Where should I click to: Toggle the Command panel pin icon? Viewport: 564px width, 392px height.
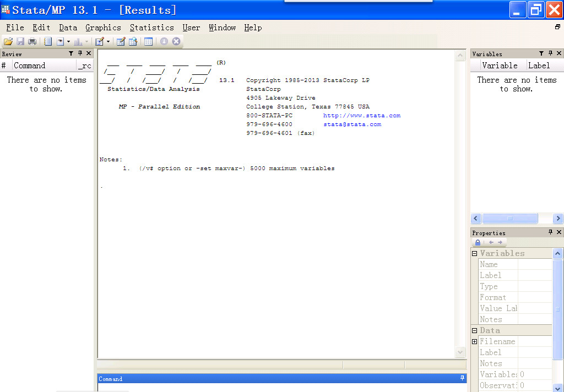(462, 378)
